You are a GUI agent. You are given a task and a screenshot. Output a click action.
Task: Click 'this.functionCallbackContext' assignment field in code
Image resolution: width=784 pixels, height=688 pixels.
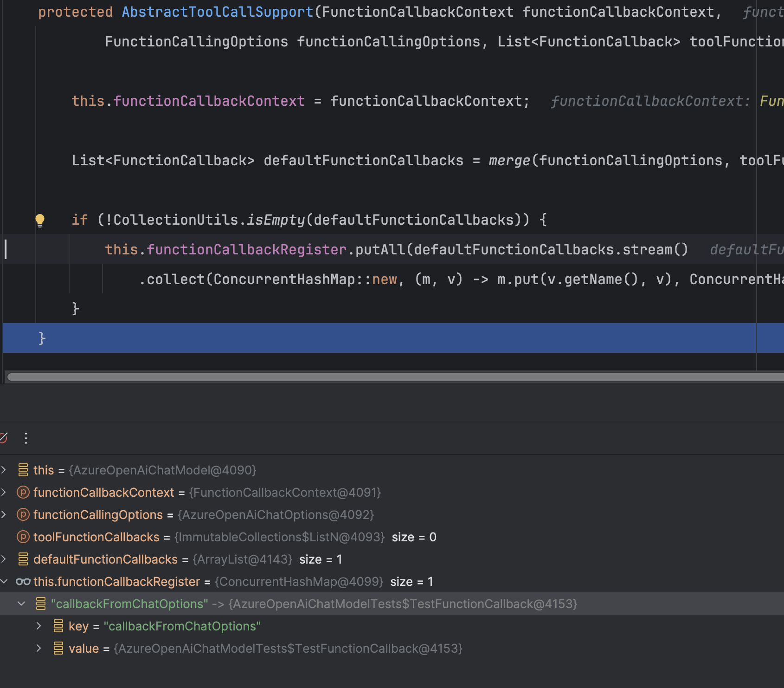tap(188, 101)
